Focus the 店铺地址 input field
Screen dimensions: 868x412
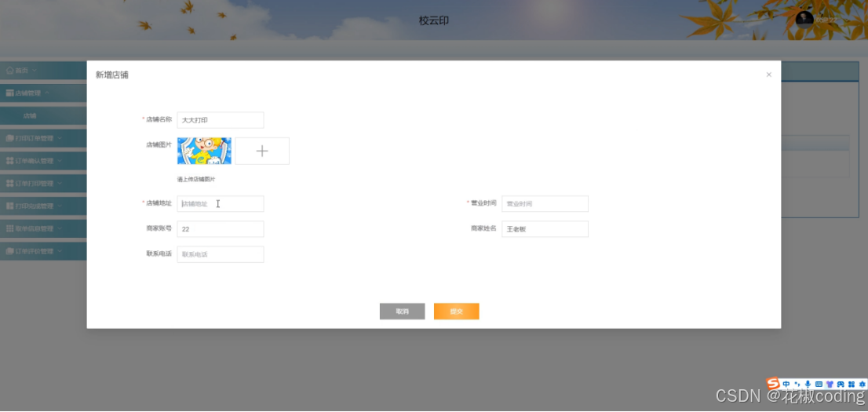[221, 204]
